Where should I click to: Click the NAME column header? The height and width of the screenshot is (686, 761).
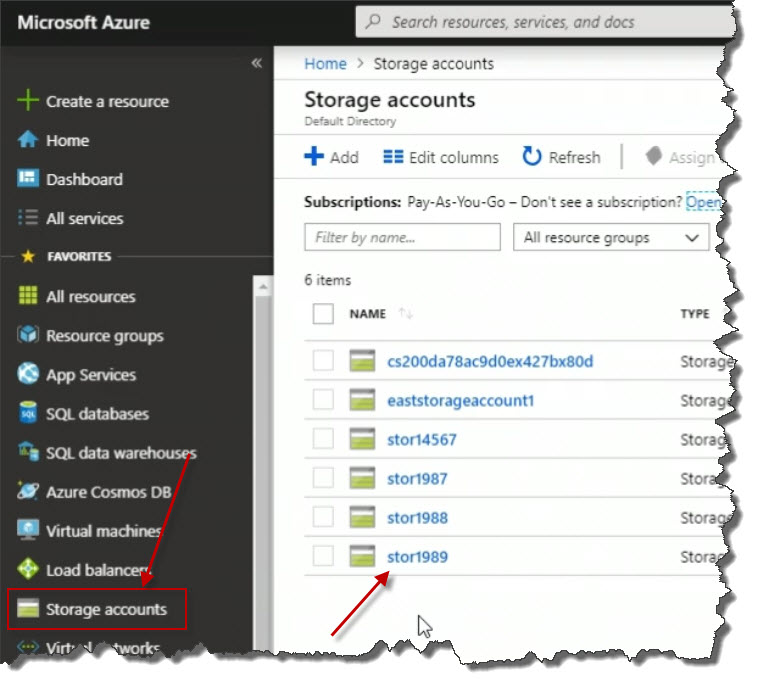click(x=368, y=314)
